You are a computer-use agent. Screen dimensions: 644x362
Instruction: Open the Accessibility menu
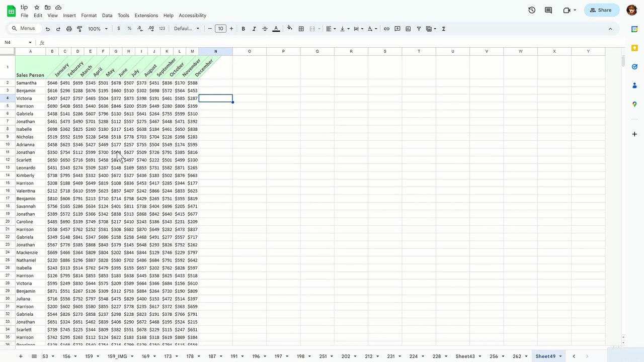pos(193,16)
